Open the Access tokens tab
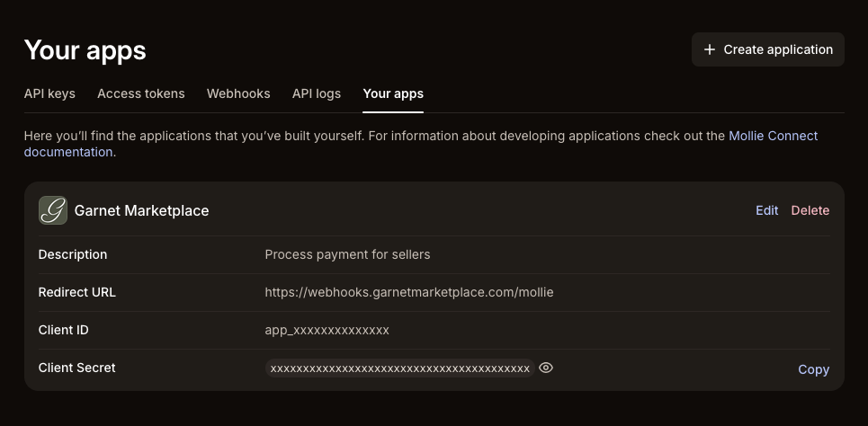Image resolution: width=868 pixels, height=426 pixels. tap(141, 93)
